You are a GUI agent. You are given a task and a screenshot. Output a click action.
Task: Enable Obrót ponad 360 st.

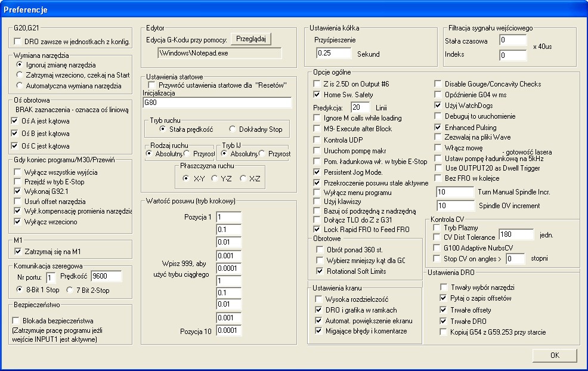point(320,249)
